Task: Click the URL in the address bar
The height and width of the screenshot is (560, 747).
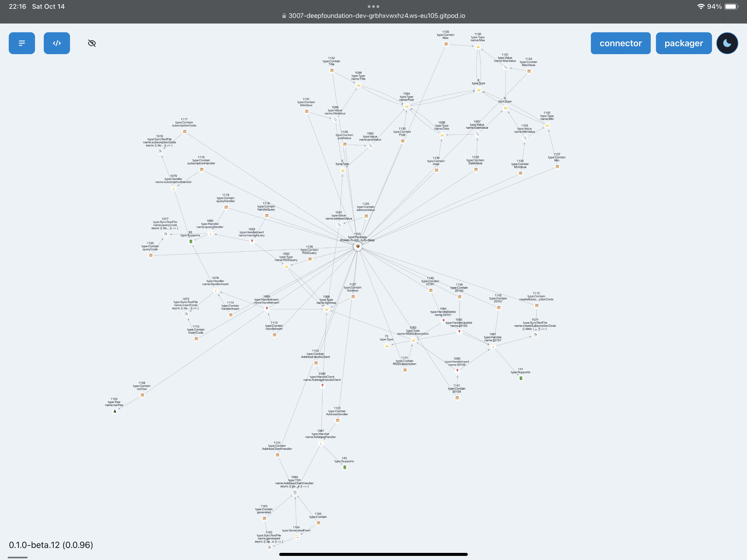Action: pyautogui.click(x=377, y=16)
